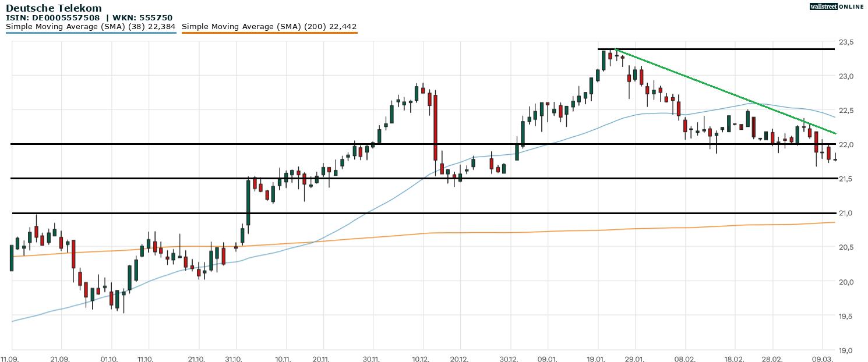The width and height of the screenshot is (868, 362).
Task: Click the Deutsche Telekom chart title
Action: (x=54, y=8)
